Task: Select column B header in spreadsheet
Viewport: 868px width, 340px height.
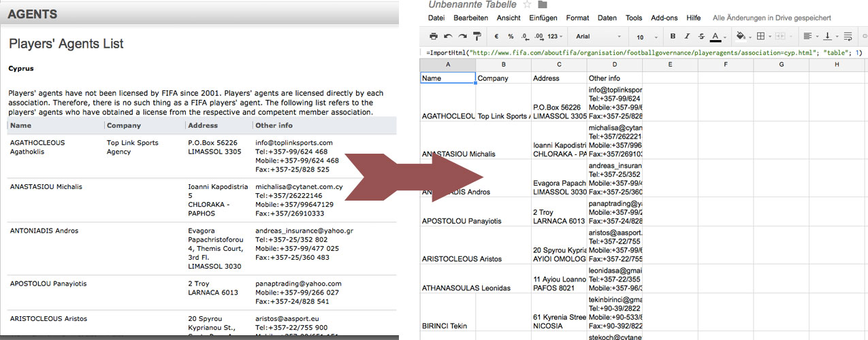Action: tap(504, 65)
